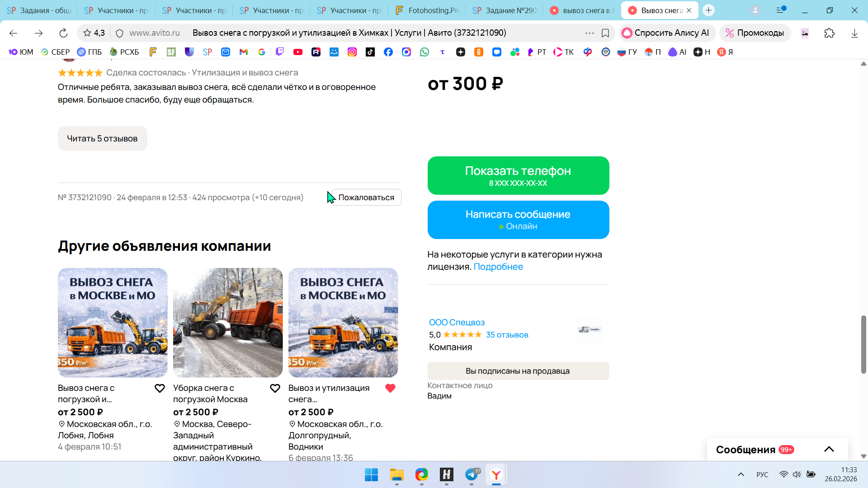Open Telegram from the Windows taskbar

(472, 474)
